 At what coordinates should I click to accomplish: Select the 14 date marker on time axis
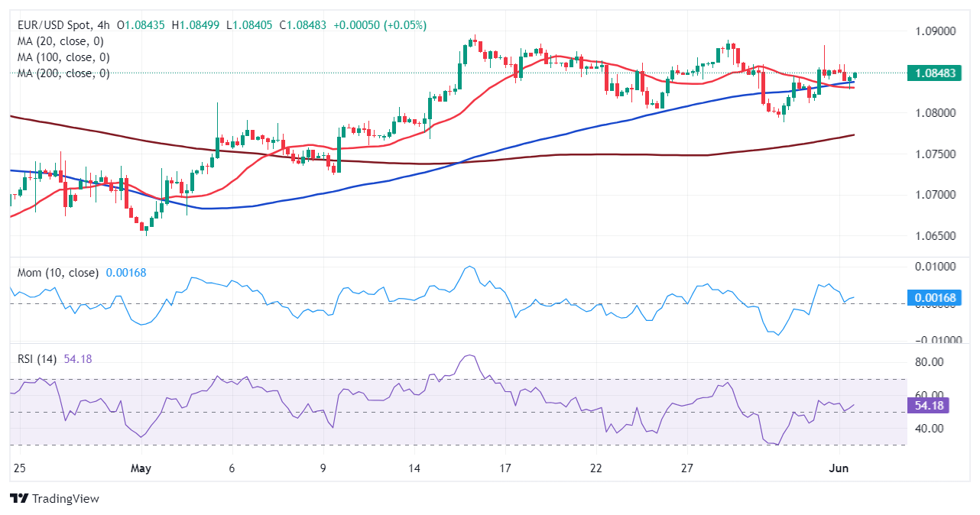(x=414, y=467)
